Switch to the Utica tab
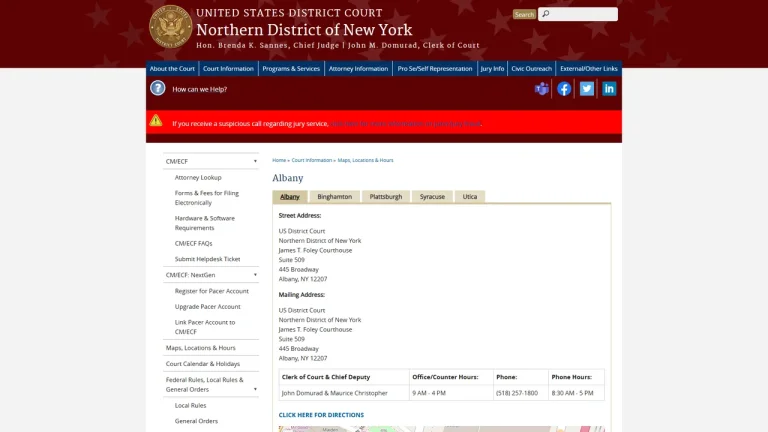Image resolution: width=768 pixels, height=432 pixels. point(470,196)
